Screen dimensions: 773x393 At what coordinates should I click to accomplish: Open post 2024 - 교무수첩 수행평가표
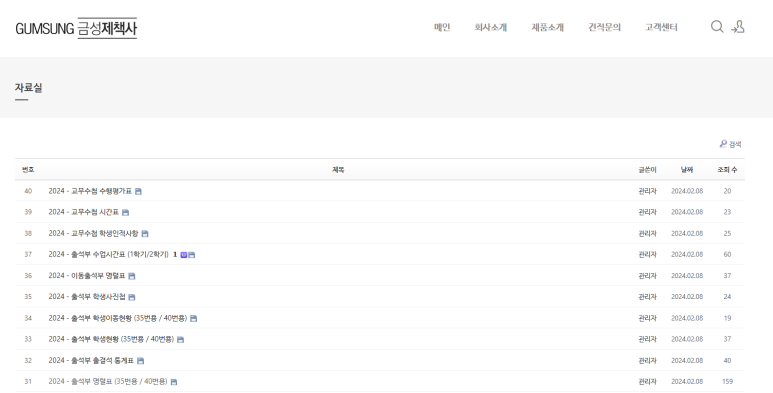[x=90, y=191]
